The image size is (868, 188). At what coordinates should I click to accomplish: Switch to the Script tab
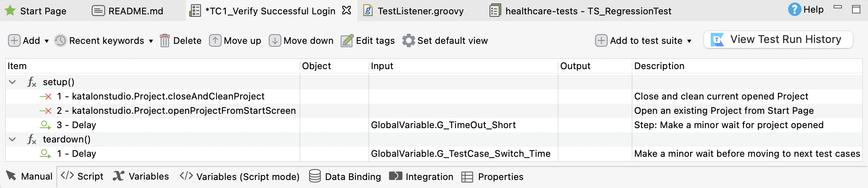(x=82, y=177)
